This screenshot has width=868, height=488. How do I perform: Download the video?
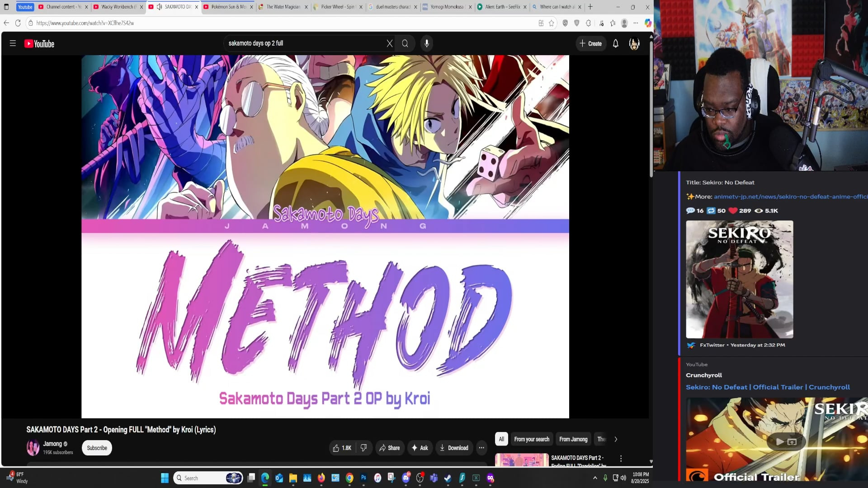454,448
